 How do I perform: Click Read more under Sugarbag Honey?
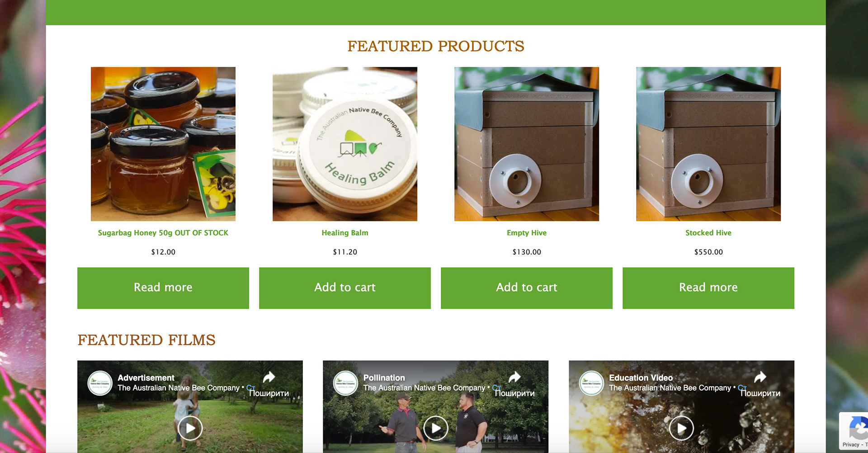pos(163,288)
